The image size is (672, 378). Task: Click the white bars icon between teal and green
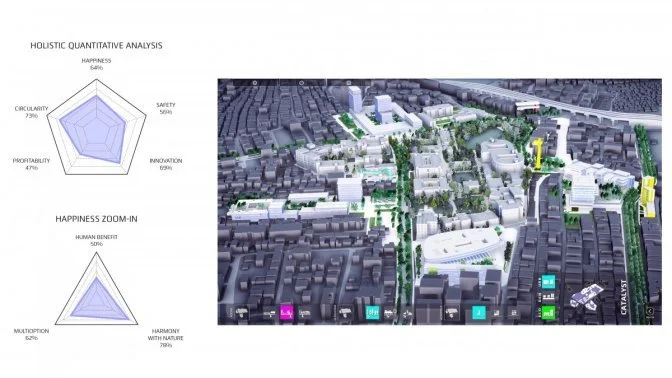(548, 297)
